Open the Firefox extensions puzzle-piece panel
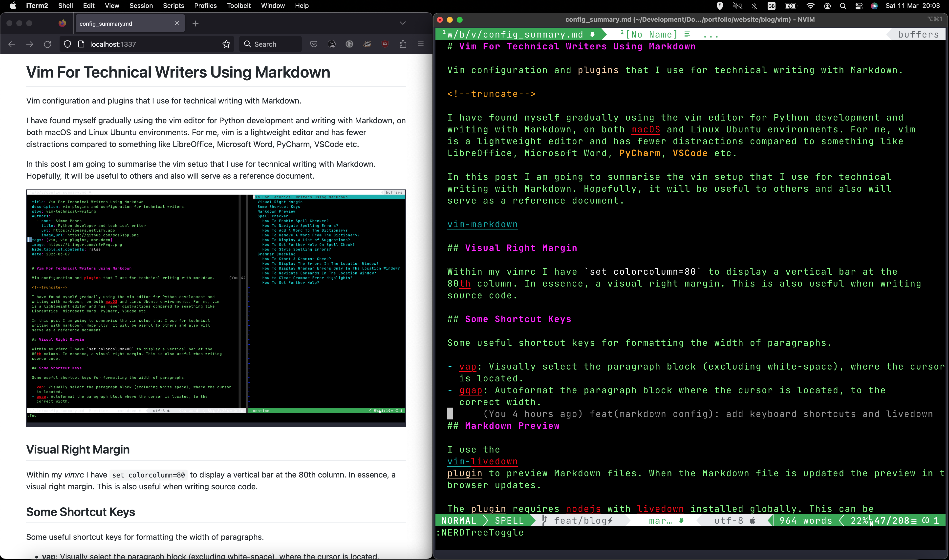This screenshot has height=560, width=949. pos(403,44)
